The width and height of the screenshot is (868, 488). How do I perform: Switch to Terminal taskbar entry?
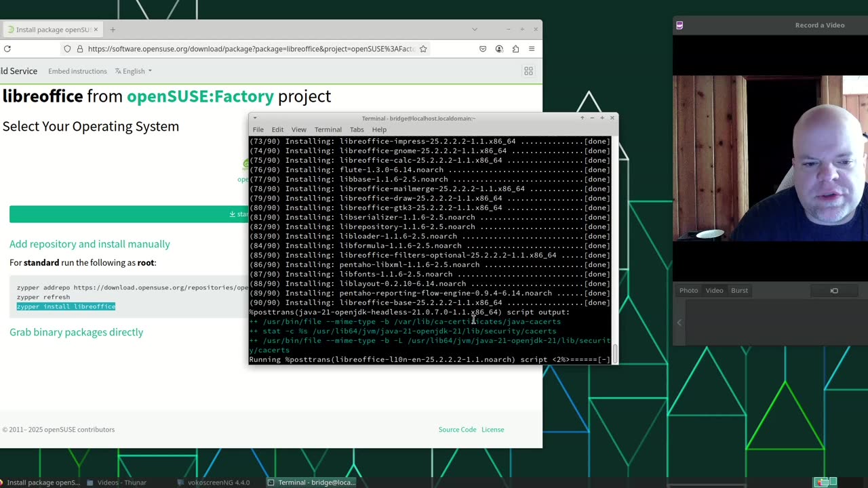click(x=312, y=483)
